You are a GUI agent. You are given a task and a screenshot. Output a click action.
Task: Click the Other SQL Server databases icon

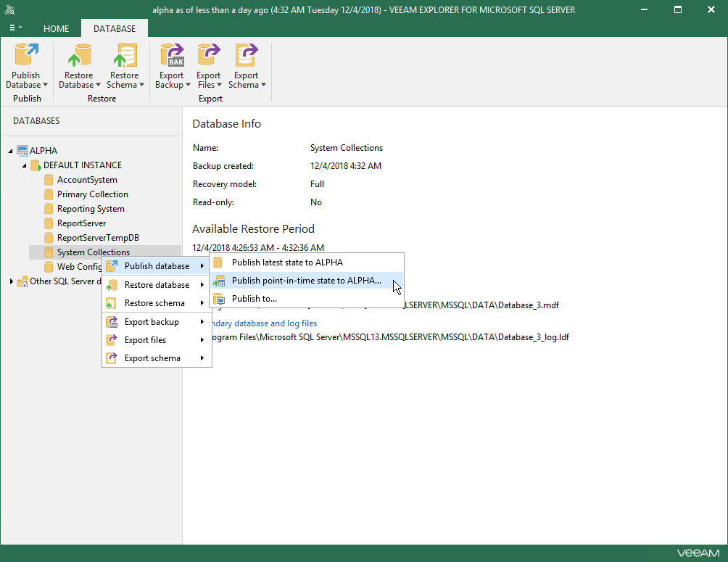click(x=22, y=281)
